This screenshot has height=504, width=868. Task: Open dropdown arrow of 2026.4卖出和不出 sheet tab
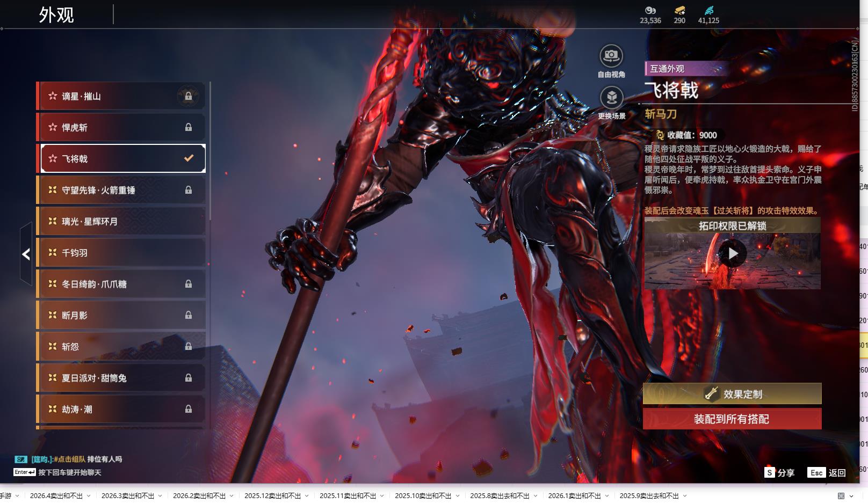click(x=88, y=496)
